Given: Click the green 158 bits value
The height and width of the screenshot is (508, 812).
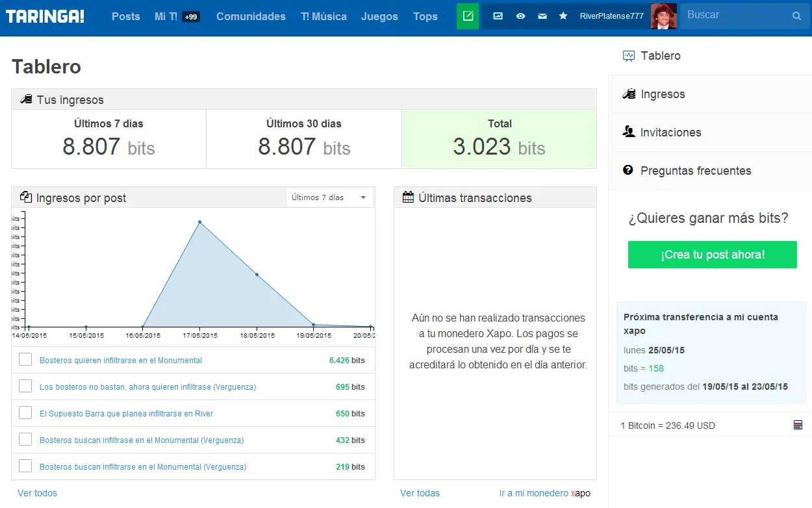Looking at the screenshot, I should (656, 368).
